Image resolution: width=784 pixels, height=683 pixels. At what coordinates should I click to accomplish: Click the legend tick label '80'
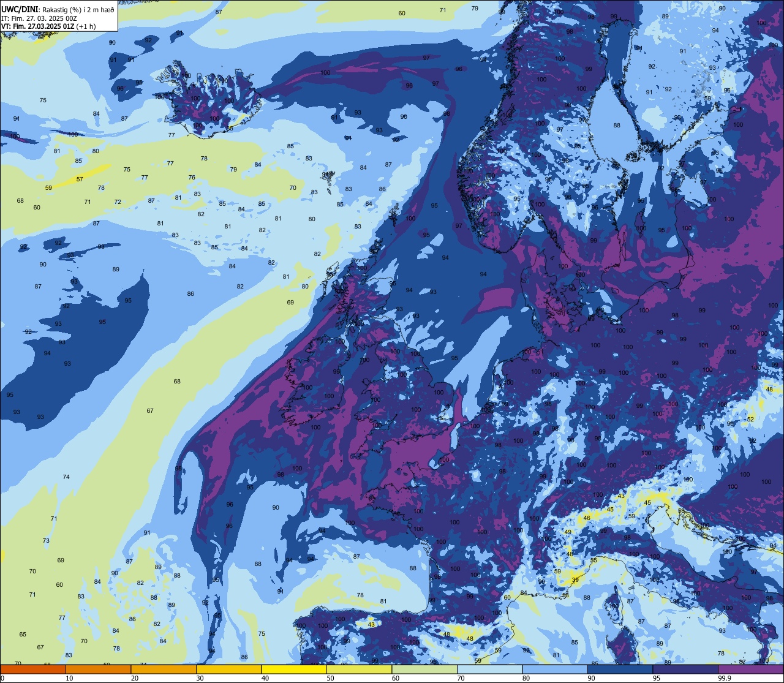(526, 678)
